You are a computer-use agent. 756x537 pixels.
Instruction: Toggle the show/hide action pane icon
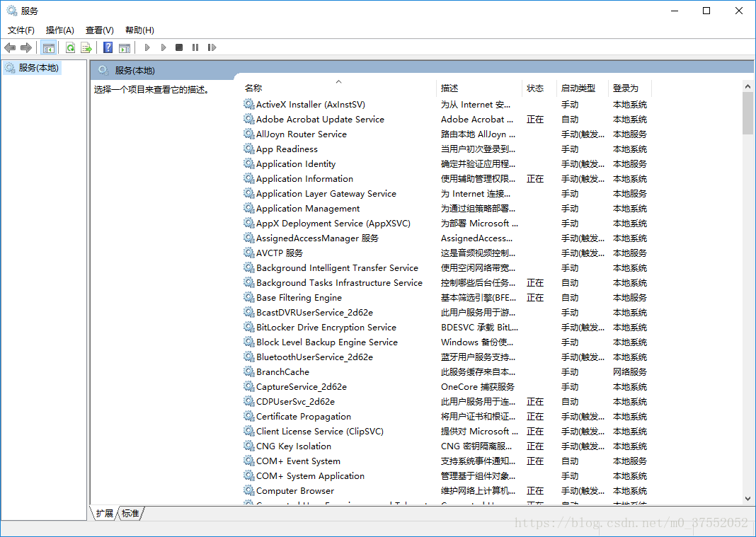tap(125, 47)
